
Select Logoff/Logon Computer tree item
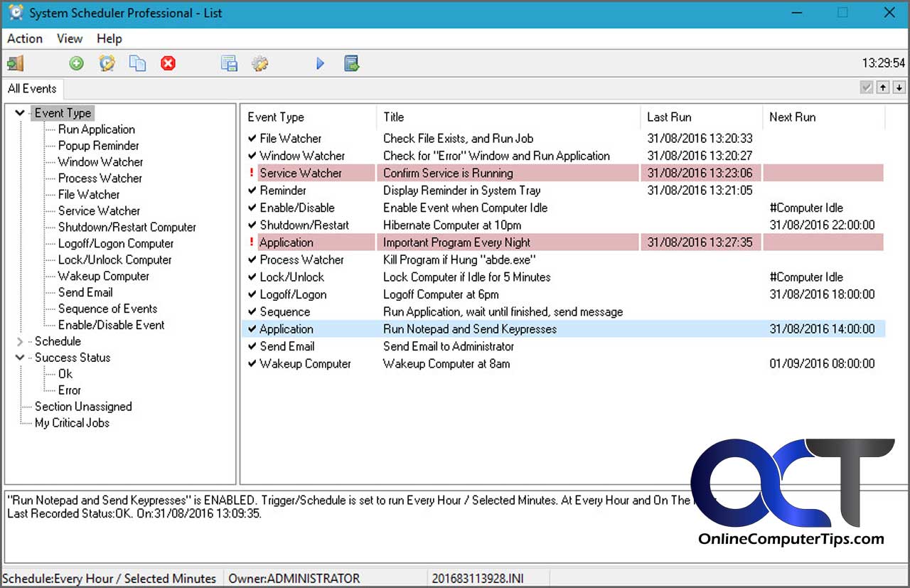116,244
